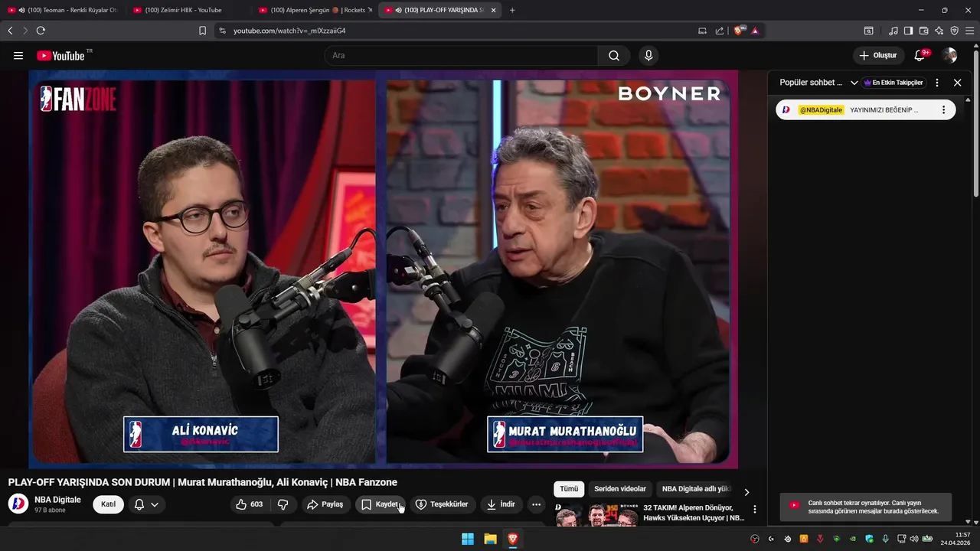The height and width of the screenshot is (551, 980).
Task: Open the Brave browser main menu
Action: (970, 31)
